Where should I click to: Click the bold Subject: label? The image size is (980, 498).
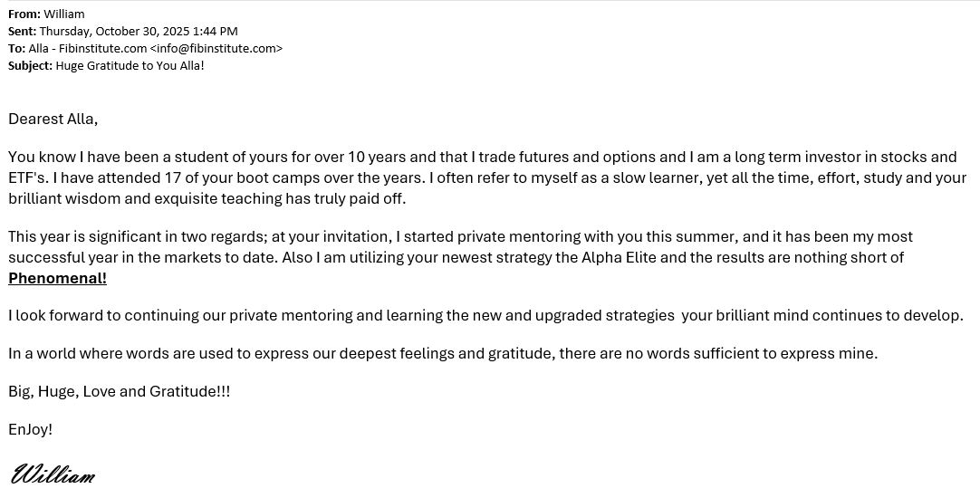click(30, 66)
